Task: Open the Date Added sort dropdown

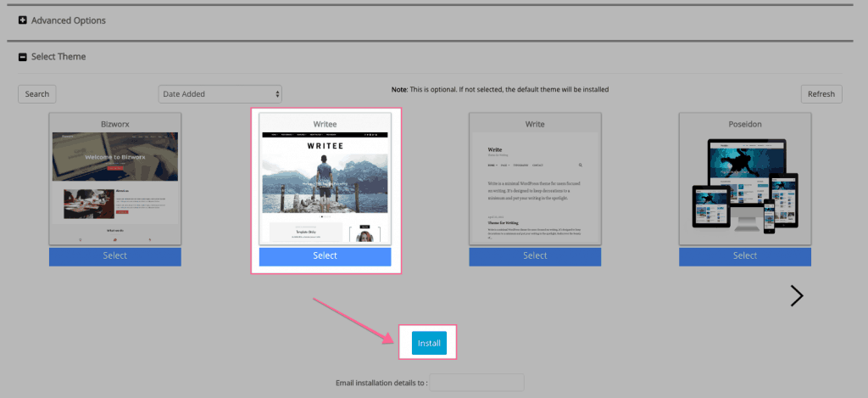Action: (220, 93)
